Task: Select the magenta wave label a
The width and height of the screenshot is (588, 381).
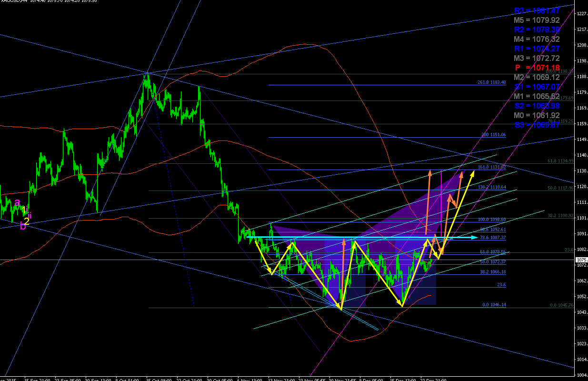Action: click(17, 202)
